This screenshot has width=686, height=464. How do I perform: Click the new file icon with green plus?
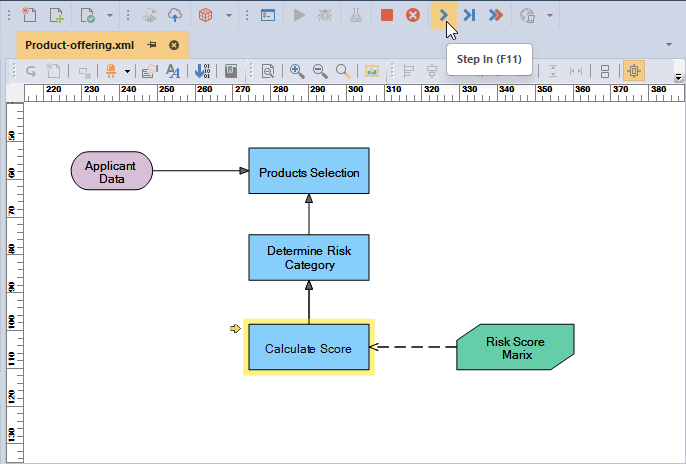pyautogui.click(x=56, y=15)
